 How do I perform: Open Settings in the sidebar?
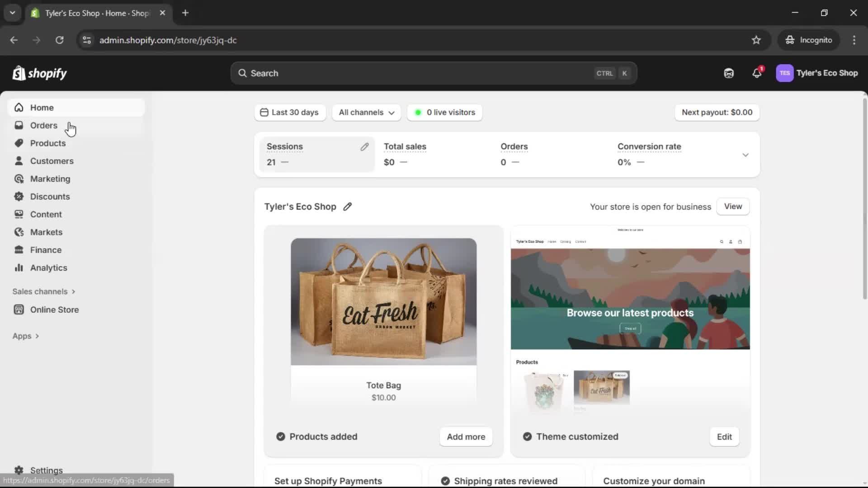pos(46,470)
